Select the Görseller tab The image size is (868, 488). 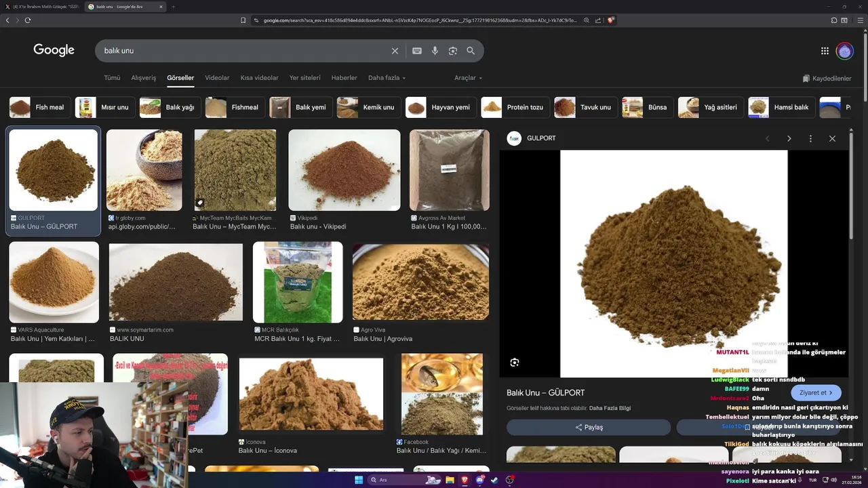click(180, 78)
